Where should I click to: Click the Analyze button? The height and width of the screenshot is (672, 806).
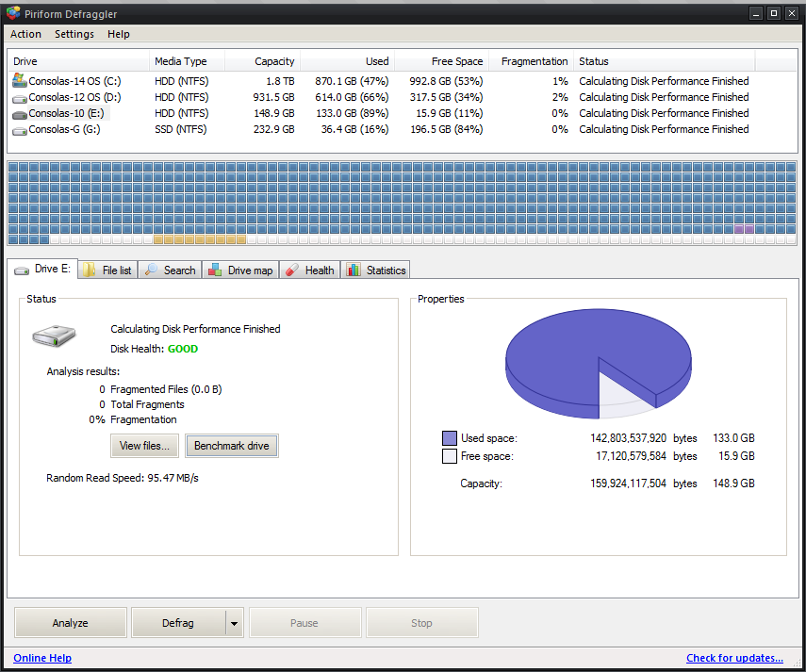point(71,623)
